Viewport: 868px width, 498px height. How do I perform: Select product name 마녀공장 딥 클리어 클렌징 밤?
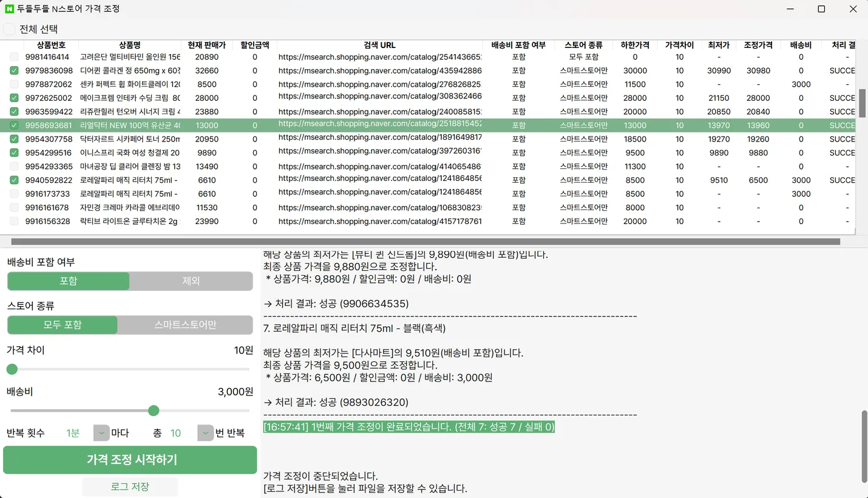[130, 166]
